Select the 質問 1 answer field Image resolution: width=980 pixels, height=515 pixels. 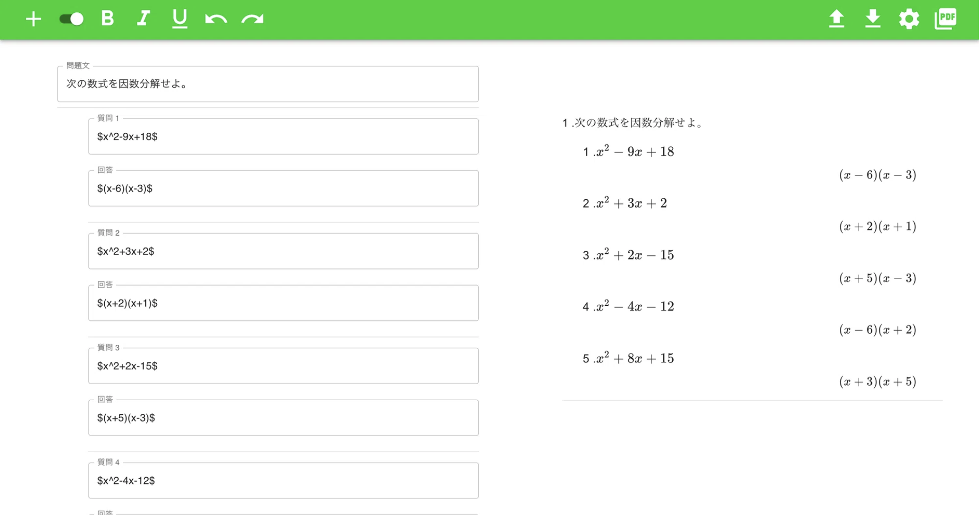[x=284, y=188]
